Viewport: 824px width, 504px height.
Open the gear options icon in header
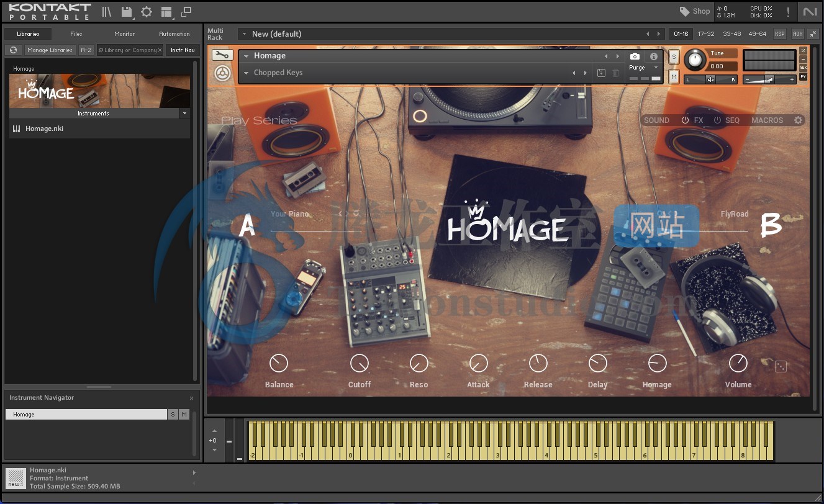click(147, 12)
